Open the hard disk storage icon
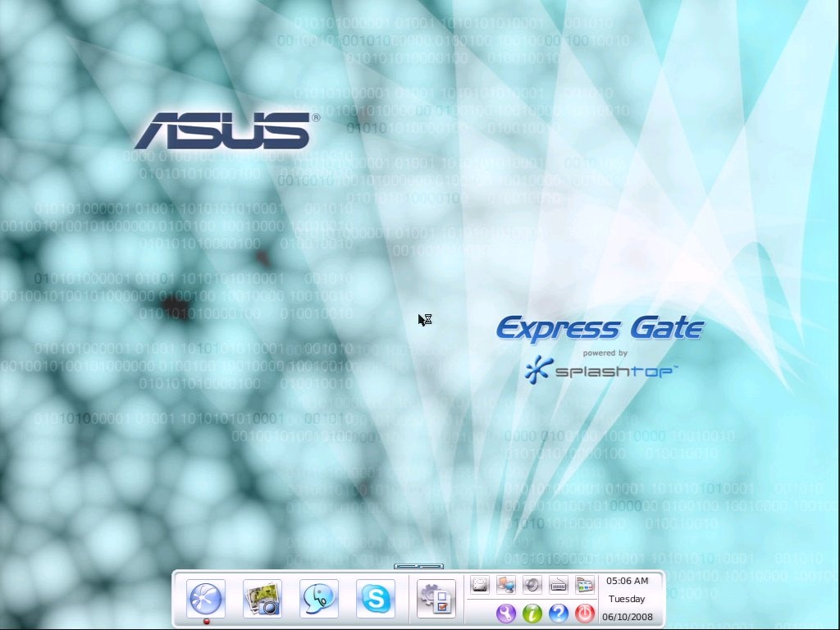This screenshot has width=840, height=630. (x=479, y=584)
